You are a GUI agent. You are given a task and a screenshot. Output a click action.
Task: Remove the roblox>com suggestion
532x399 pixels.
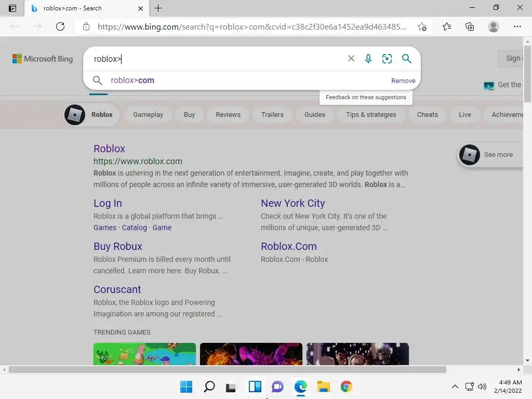[x=403, y=81]
